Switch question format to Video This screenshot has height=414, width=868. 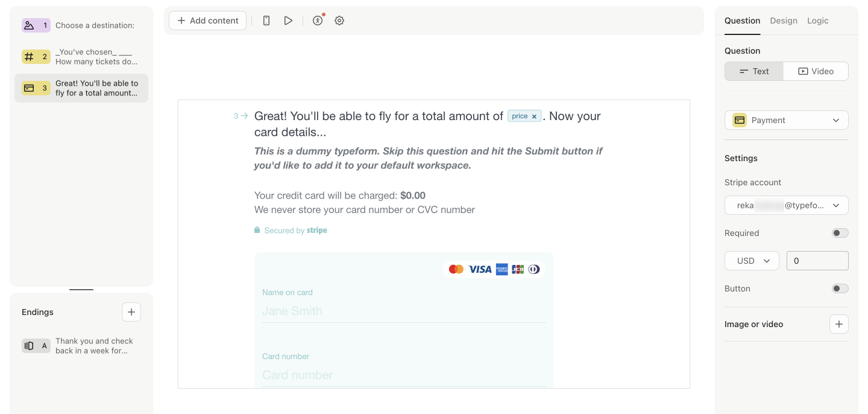pyautogui.click(x=816, y=71)
